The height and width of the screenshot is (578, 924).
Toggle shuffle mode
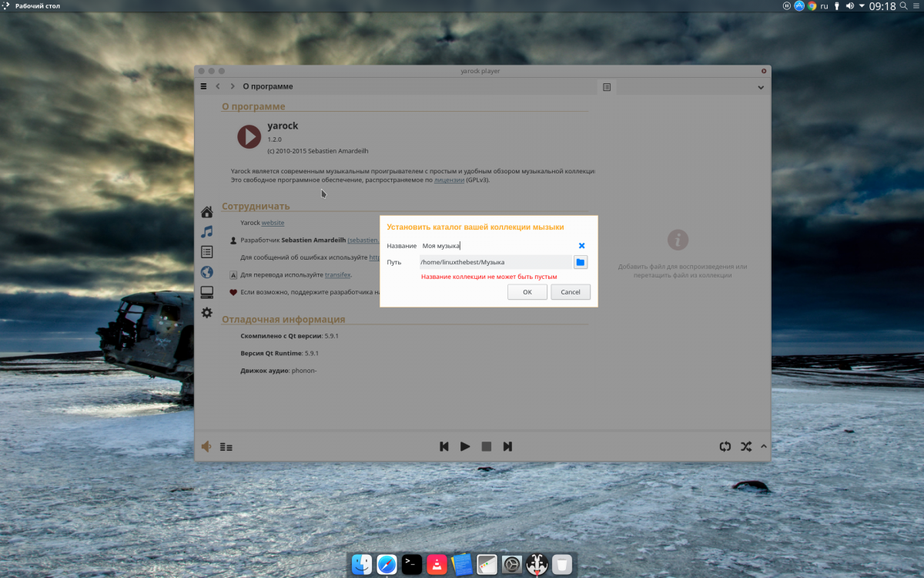(x=745, y=446)
